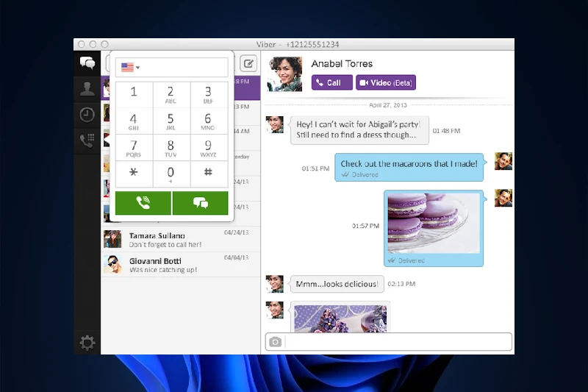Viewport: 588px width, 392px height.
Task: Open the Conversations chat bubbles sidebar icon
Action: click(87, 63)
